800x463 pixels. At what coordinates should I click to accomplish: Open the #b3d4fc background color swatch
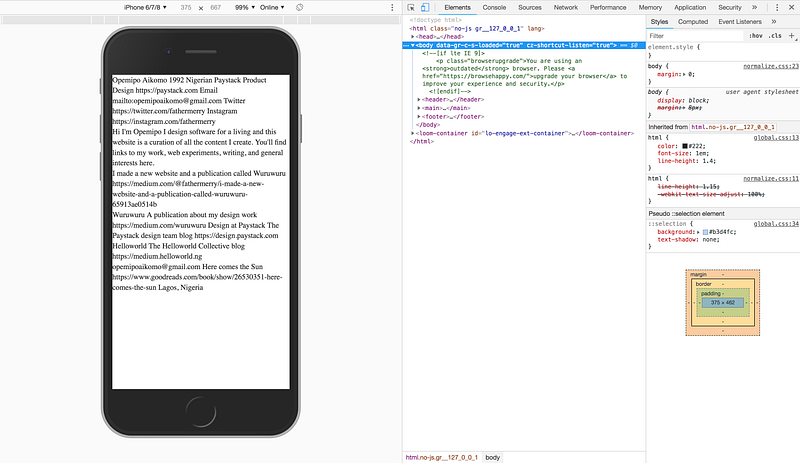click(705, 232)
